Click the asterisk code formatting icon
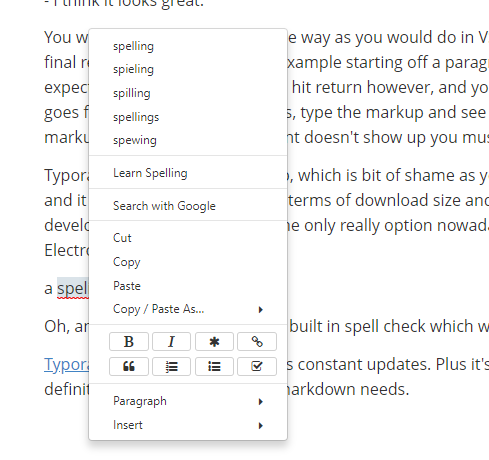 pos(214,341)
